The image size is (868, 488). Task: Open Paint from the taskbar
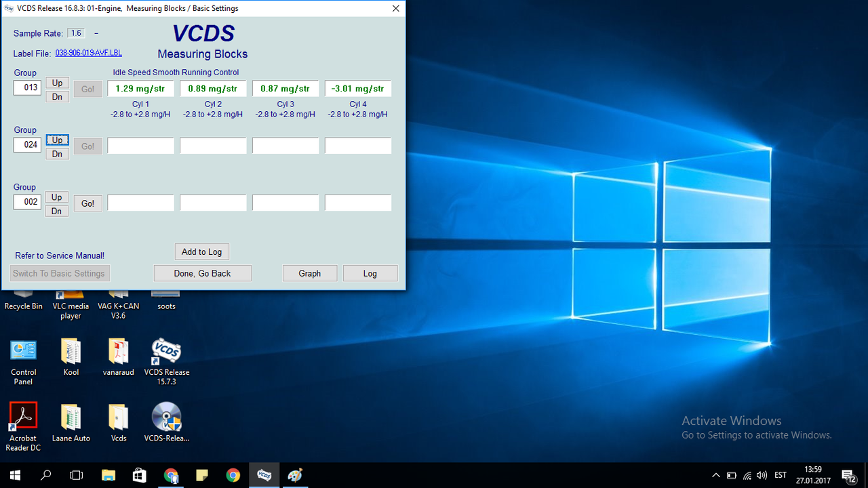coord(296,475)
